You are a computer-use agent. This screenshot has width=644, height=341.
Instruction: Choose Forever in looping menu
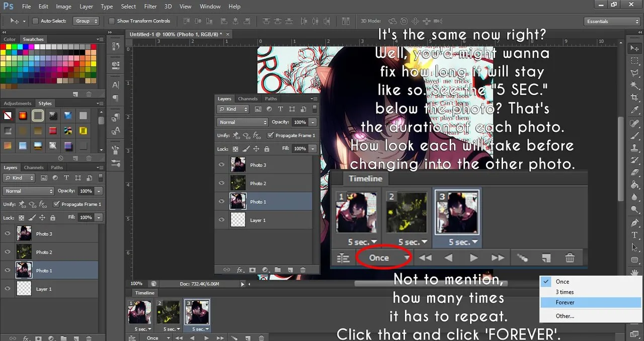(591, 302)
